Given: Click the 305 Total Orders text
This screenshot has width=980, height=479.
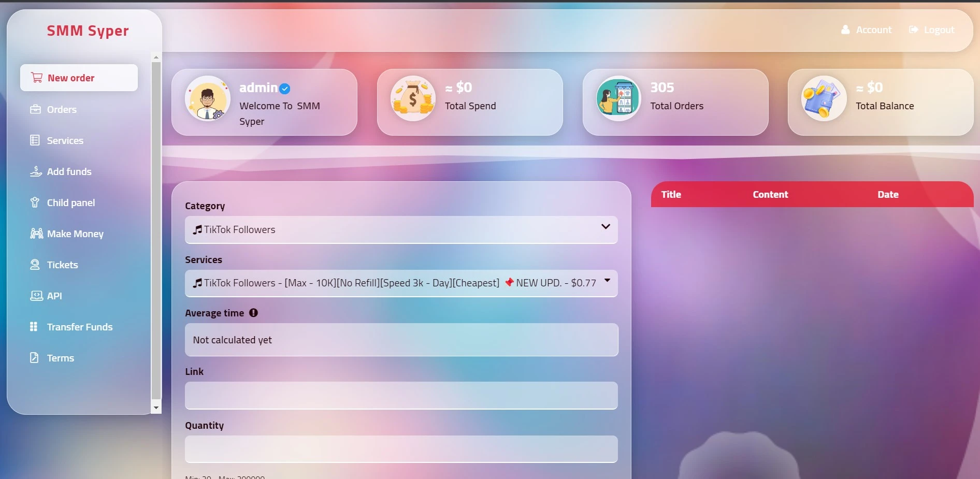Looking at the screenshot, I should pos(677,96).
